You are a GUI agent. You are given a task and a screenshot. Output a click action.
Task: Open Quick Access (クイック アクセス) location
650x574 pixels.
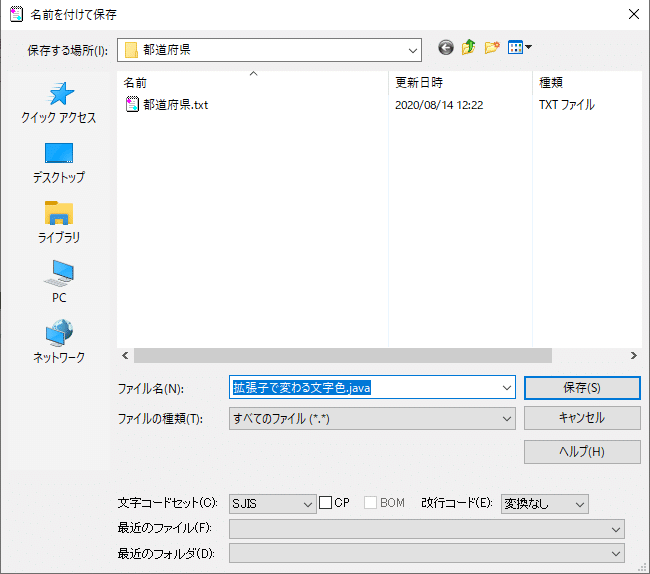coord(58,103)
